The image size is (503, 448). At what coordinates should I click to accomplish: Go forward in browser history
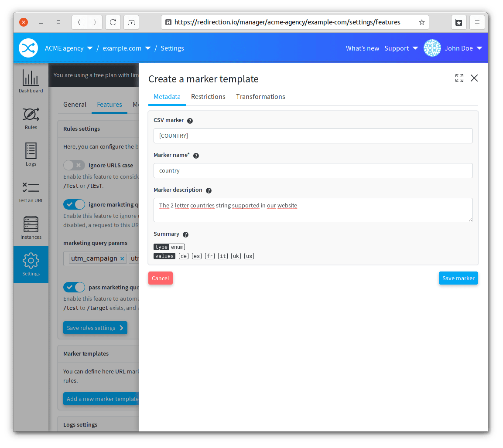(x=95, y=22)
